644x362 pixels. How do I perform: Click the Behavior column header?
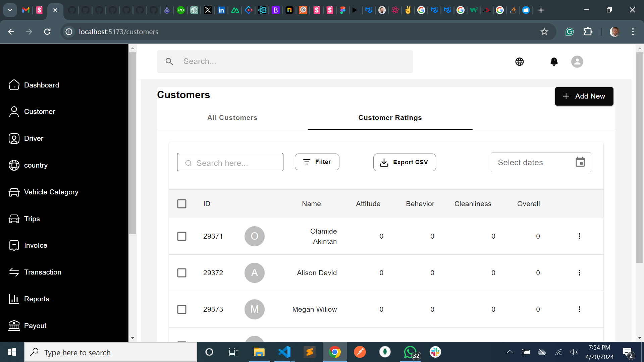(420, 204)
